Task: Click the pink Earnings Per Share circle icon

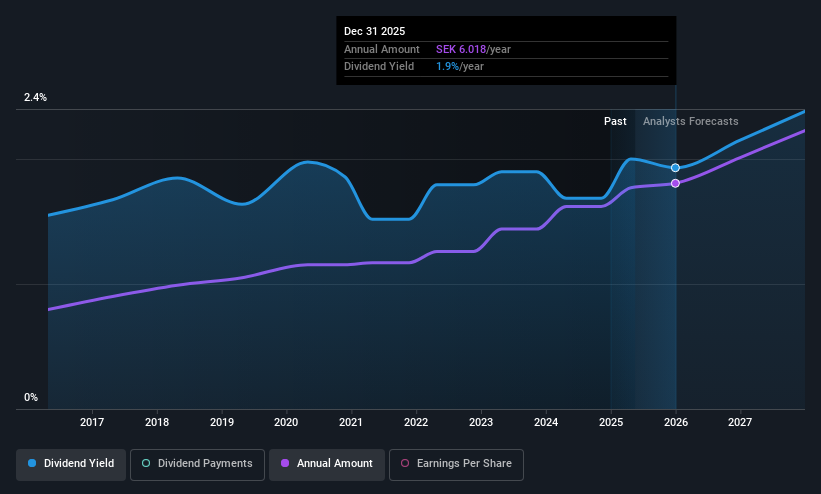Action: click(x=405, y=463)
